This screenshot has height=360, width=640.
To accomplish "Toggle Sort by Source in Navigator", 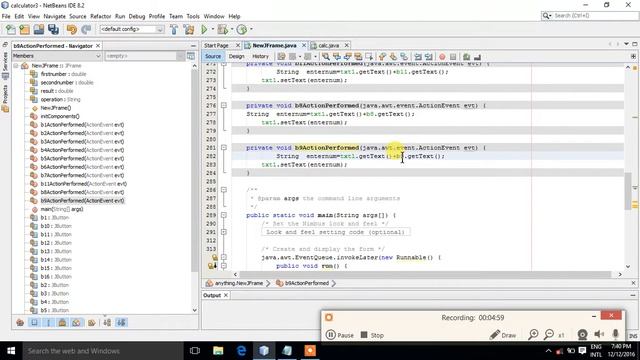I will (121, 323).
